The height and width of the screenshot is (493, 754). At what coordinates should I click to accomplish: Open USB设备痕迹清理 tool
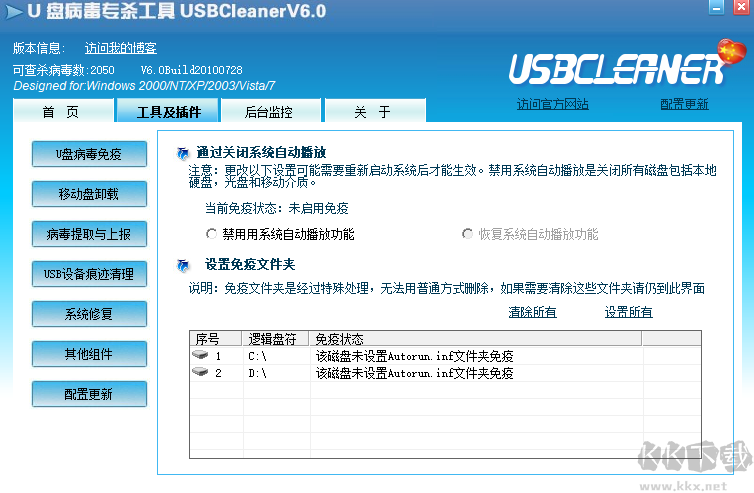click(x=89, y=274)
